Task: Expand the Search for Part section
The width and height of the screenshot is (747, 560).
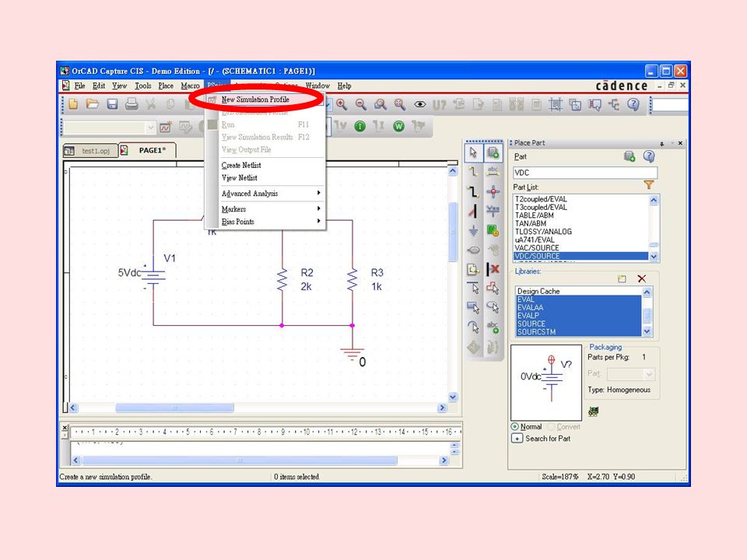Action: pyautogui.click(x=517, y=438)
